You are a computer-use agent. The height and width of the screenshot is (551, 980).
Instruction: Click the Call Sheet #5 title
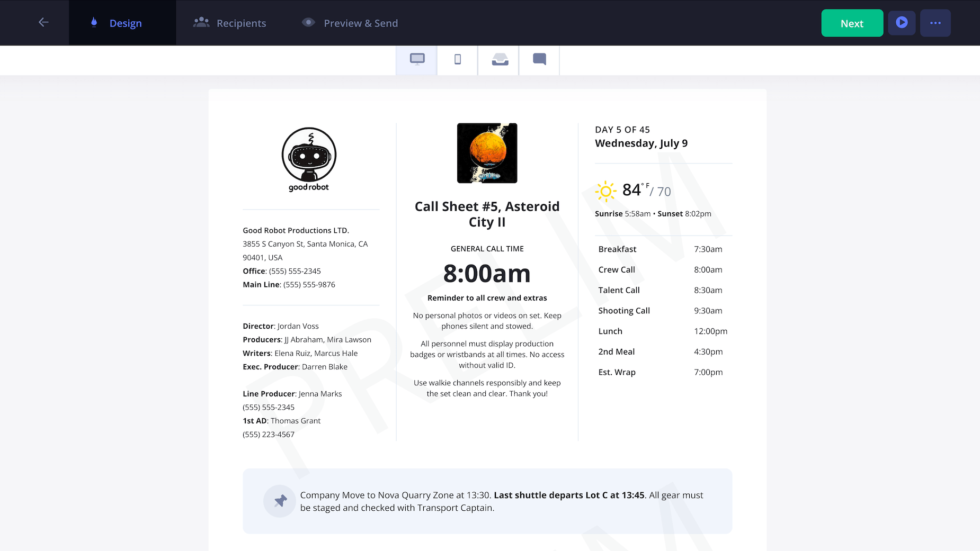coord(487,214)
